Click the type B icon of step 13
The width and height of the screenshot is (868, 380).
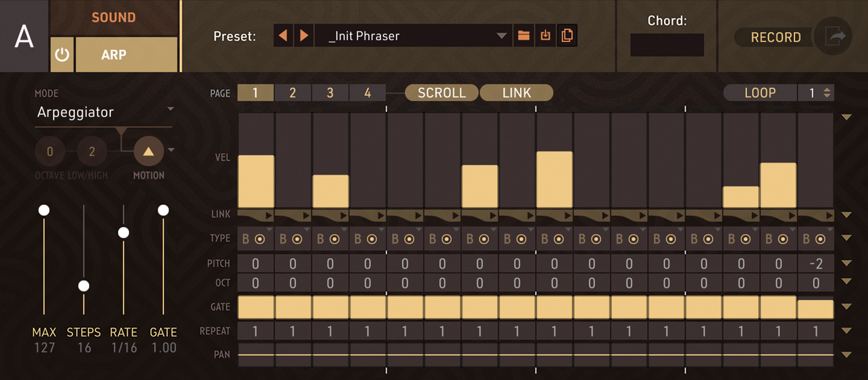pyautogui.click(x=694, y=239)
